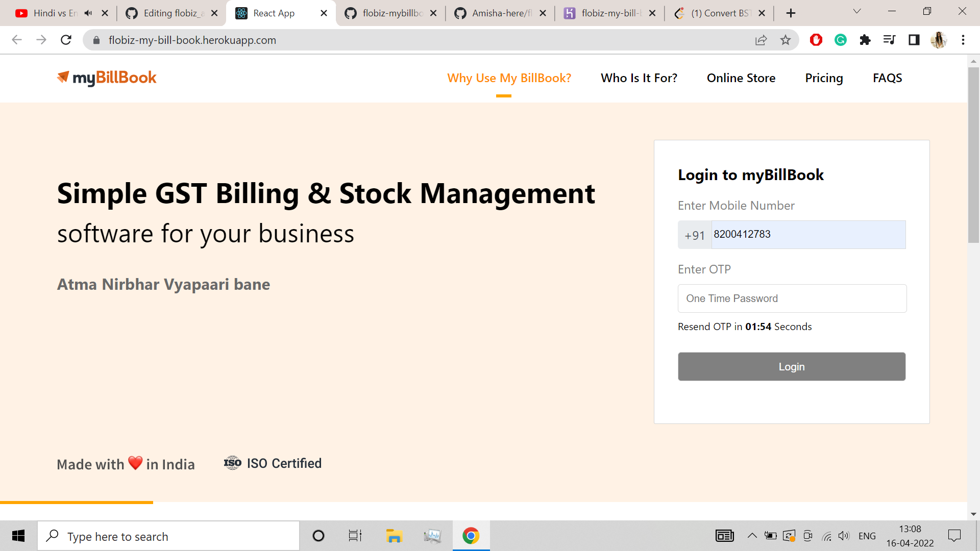Open the browser extensions puzzle icon
980x551 pixels.
(x=865, y=40)
